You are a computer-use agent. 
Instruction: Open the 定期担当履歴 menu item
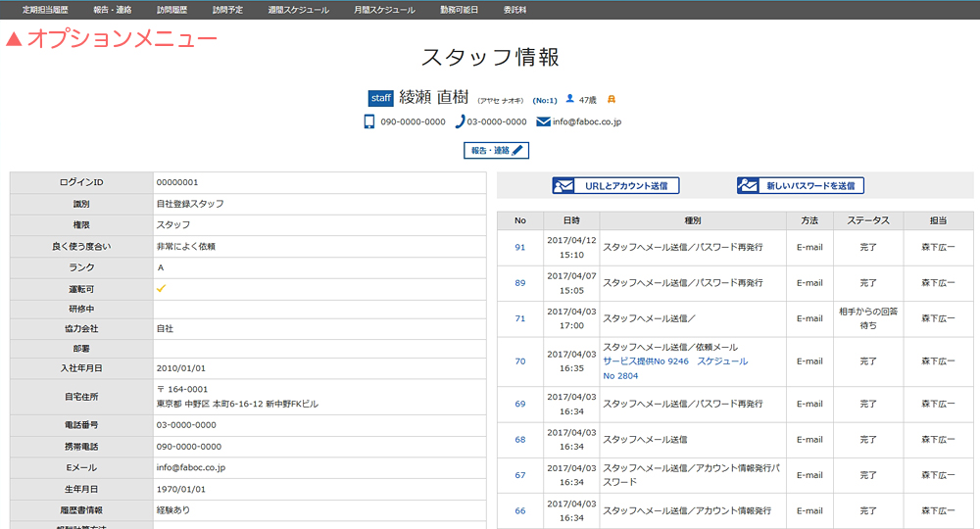(x=45, y=10)
